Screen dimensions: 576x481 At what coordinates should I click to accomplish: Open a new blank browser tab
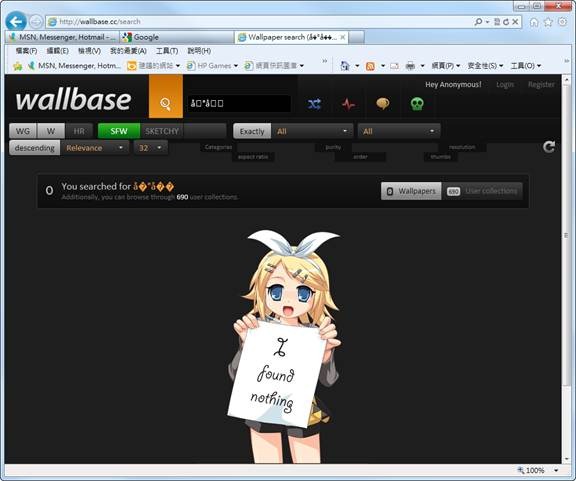(356, 37)
